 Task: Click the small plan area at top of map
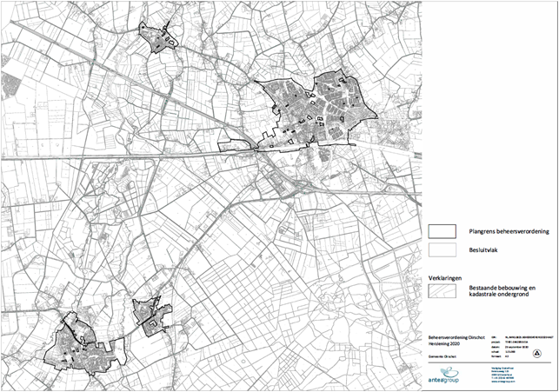coord(158,39)
